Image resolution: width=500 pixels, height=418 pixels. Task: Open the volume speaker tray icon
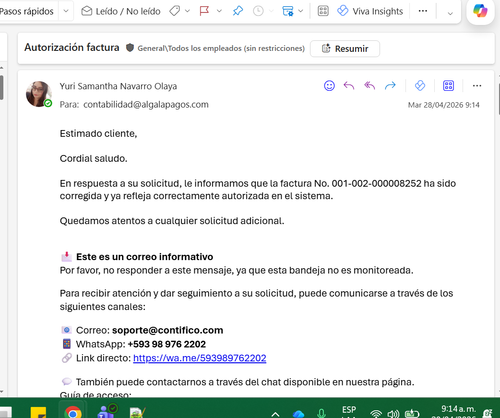point(393,414)
